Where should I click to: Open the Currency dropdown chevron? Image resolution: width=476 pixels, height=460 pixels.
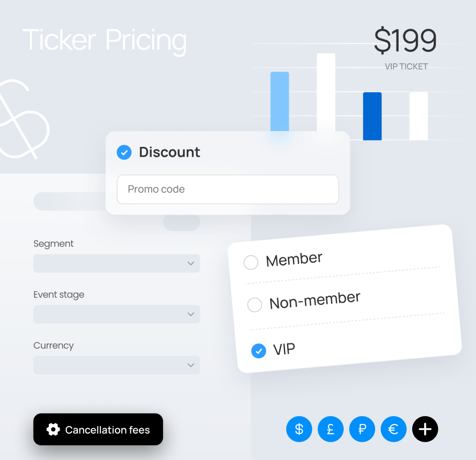click(190, 365)
